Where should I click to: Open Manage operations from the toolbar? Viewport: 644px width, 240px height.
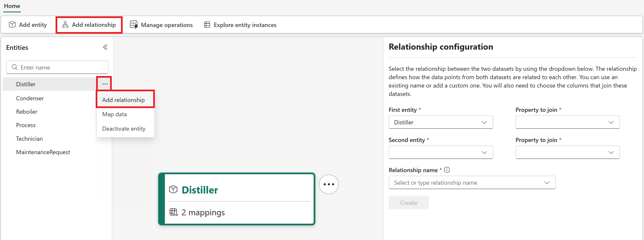click(x=161, y=25)
